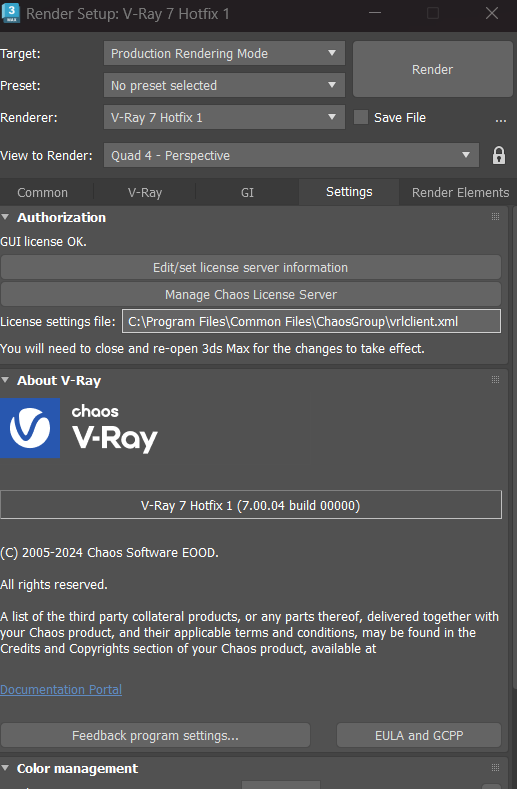Click the re-open 3ds Max notice text
Image resolution: width=517 pixels, height=789 pixels.
click(x=212, y=348)
